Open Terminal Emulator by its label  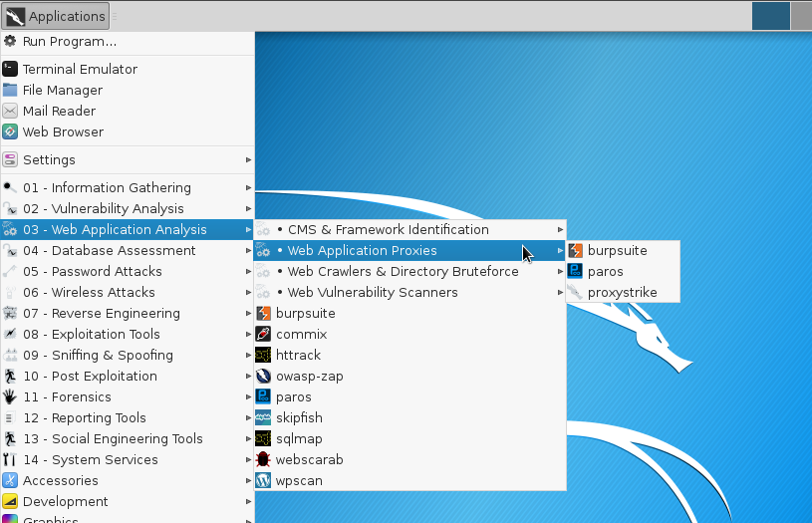tap(81, 69)
